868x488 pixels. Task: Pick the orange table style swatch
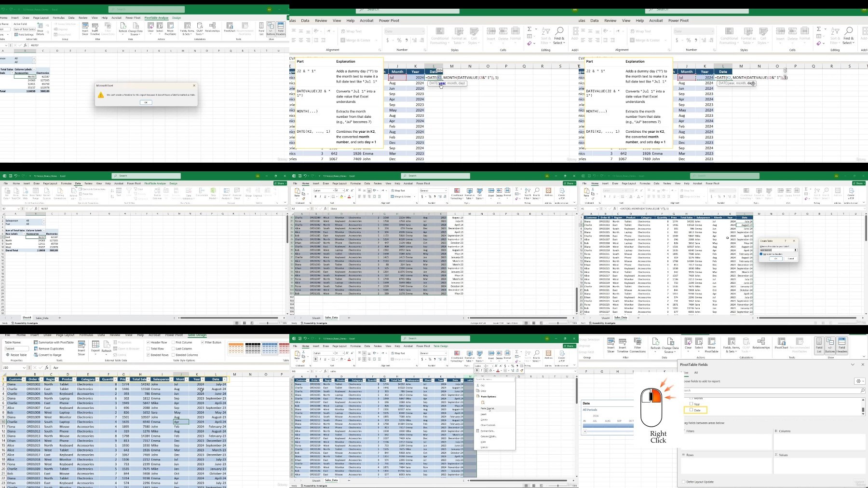tap(236, 348)
